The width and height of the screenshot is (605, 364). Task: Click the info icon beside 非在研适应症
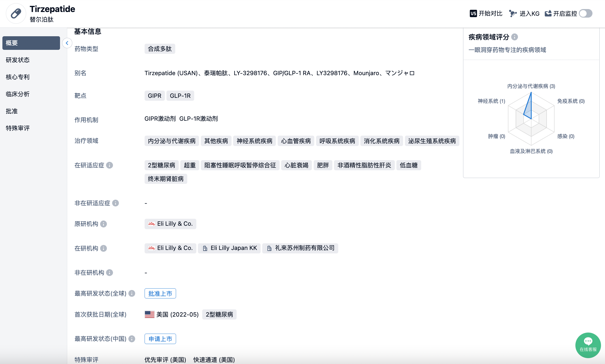(x=115, y=203)
